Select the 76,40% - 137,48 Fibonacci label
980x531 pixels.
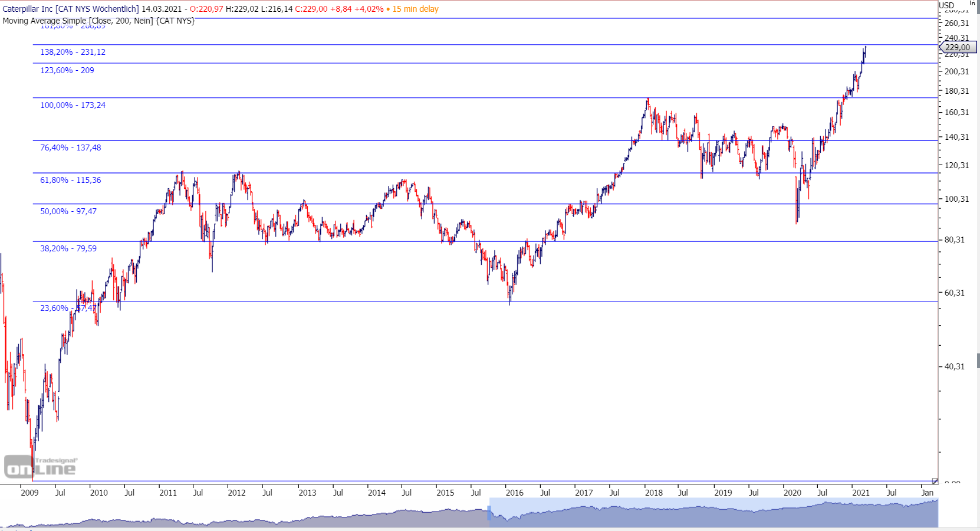point(70,148)
